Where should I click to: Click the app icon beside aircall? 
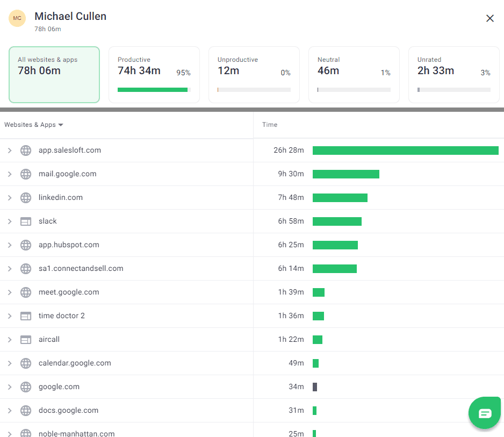click(x=26, y=339)
